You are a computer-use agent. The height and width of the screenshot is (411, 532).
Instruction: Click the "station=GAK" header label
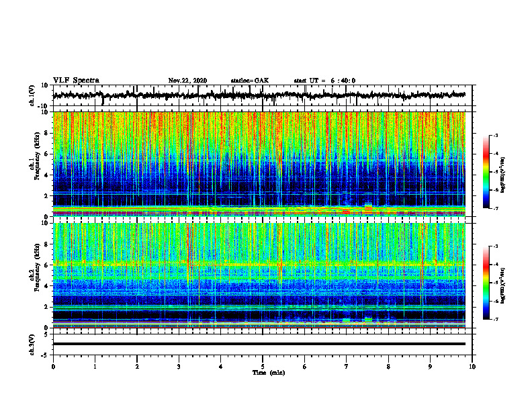click(x=250, y=81)
